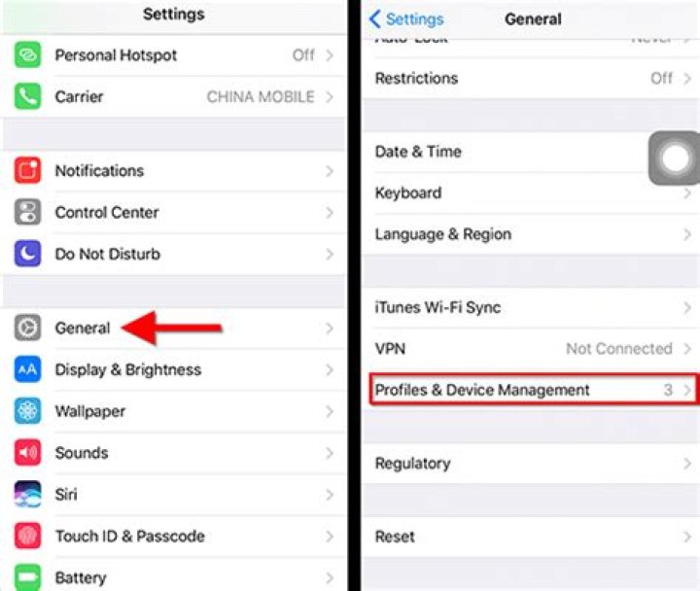Tap the Personal Hotspot green icon
Image resolution: width=700 pixels, height=591 pixels.
[27, 54]
